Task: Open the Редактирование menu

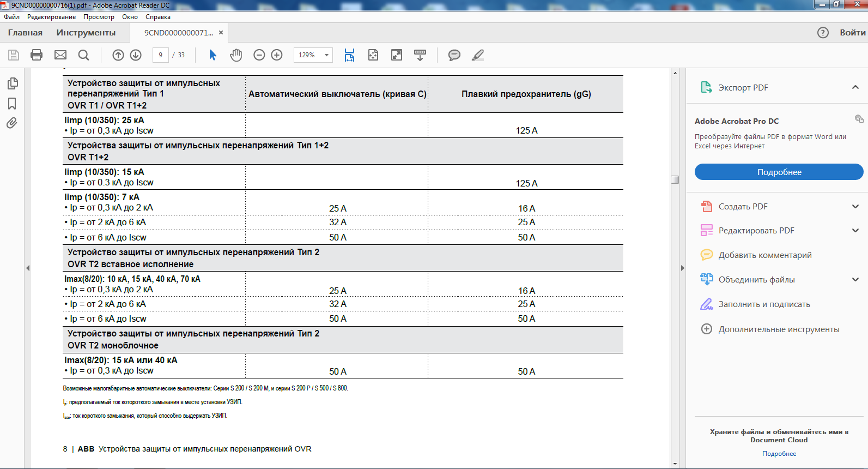Action: coord(51,17)
